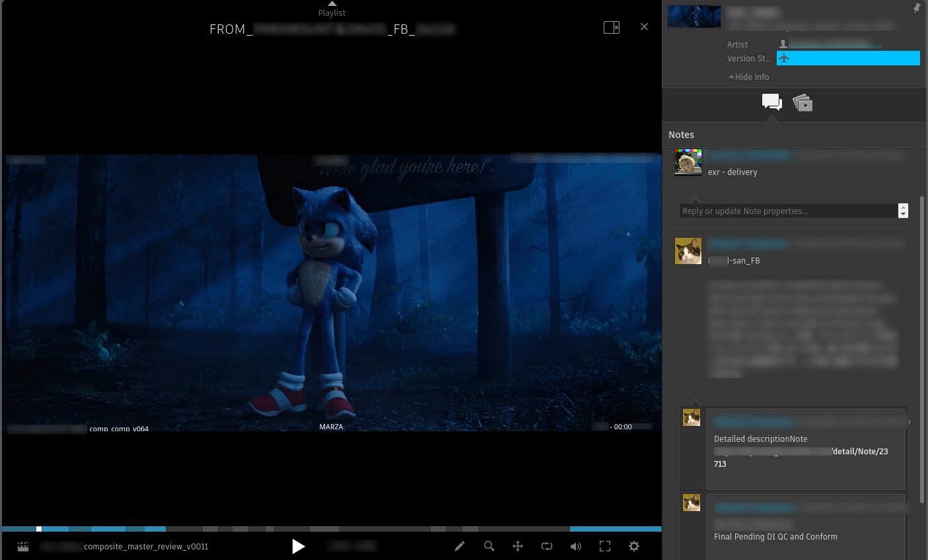Open player settings gear
The image size is (928, 560).
tap(634, 546)
